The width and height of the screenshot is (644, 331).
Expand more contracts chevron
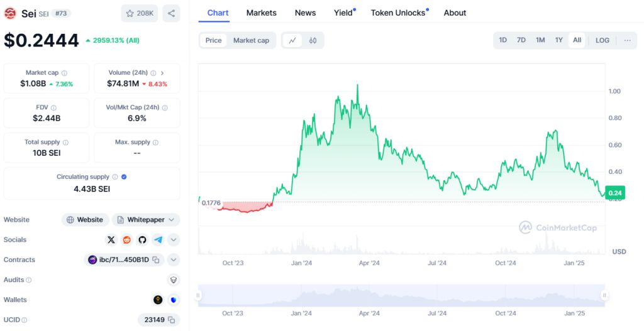(174, 259)
